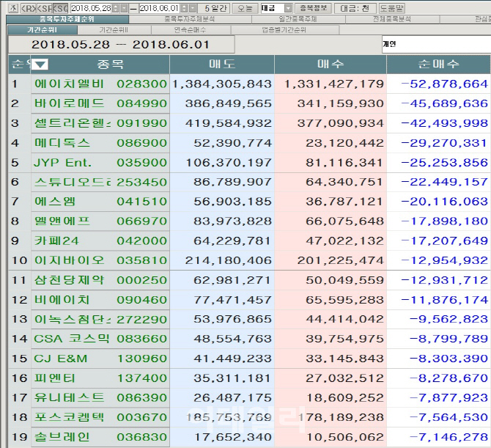Screen dimensions: 491x448
Task: Click the <SP toolbar button
Action: pos(45,8)
